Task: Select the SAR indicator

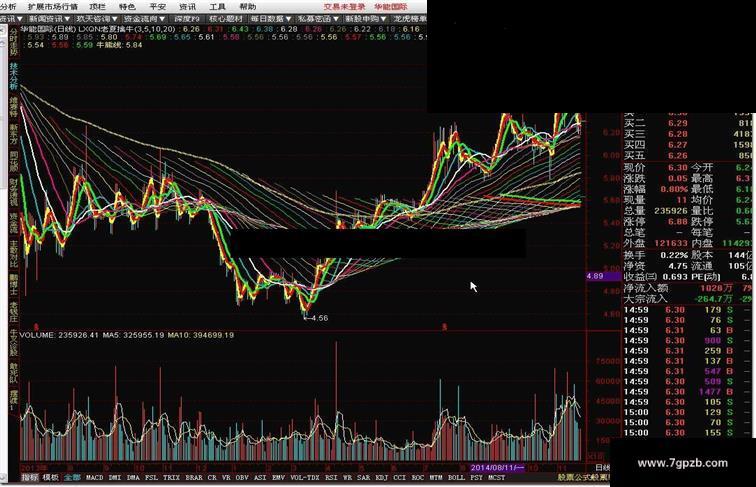Action: (364, 477)
